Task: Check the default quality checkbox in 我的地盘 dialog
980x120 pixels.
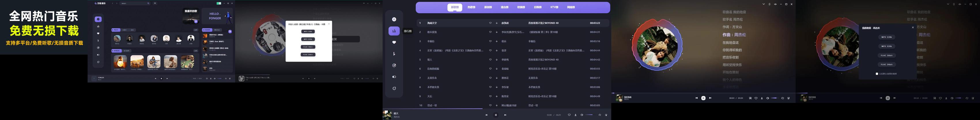Action: pos(877,74)
